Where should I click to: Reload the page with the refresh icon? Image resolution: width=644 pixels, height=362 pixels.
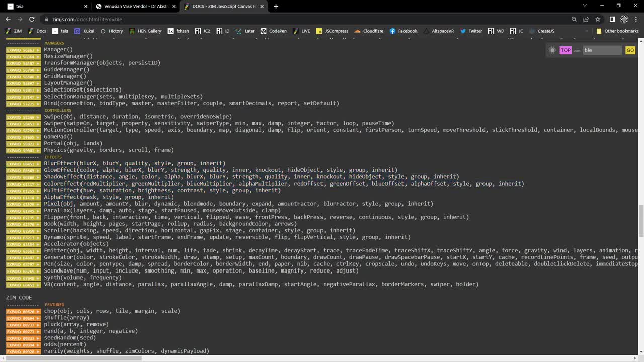coord(32,19)
